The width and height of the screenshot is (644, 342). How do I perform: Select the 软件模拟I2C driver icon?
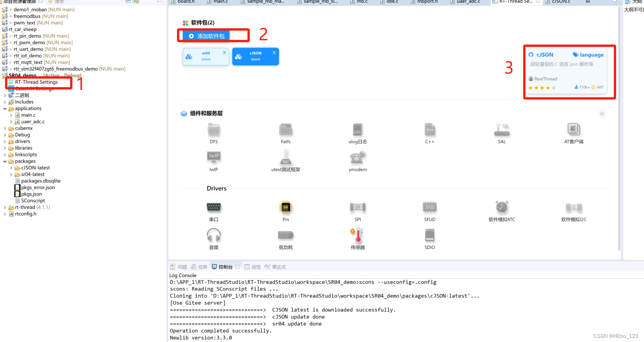[574, 207]
